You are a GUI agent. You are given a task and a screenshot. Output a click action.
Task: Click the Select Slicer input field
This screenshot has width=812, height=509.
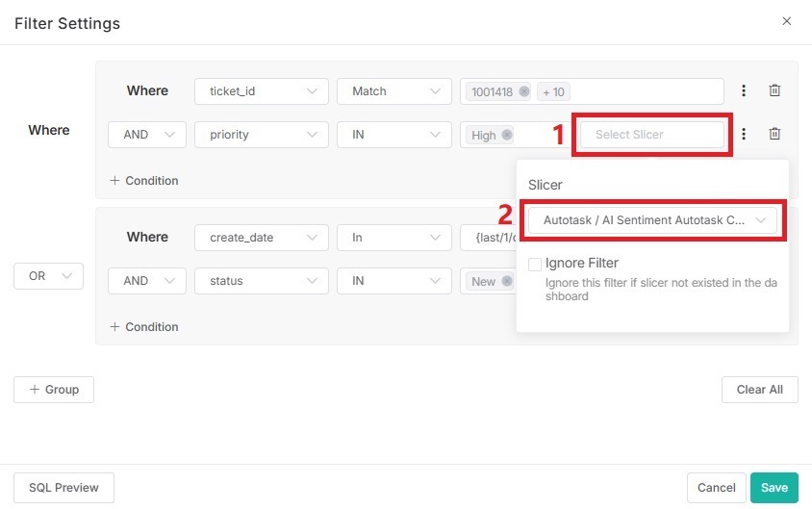(x=651, y=135)
